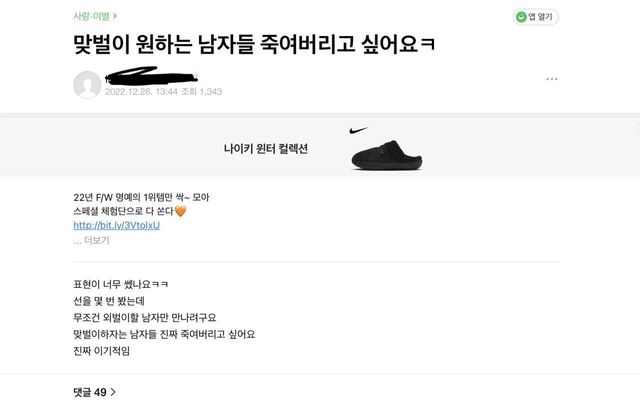Follow the bit.ly/3VtolxU link
The width and height of the screenshot is (640, 411).
coord(116,225)
